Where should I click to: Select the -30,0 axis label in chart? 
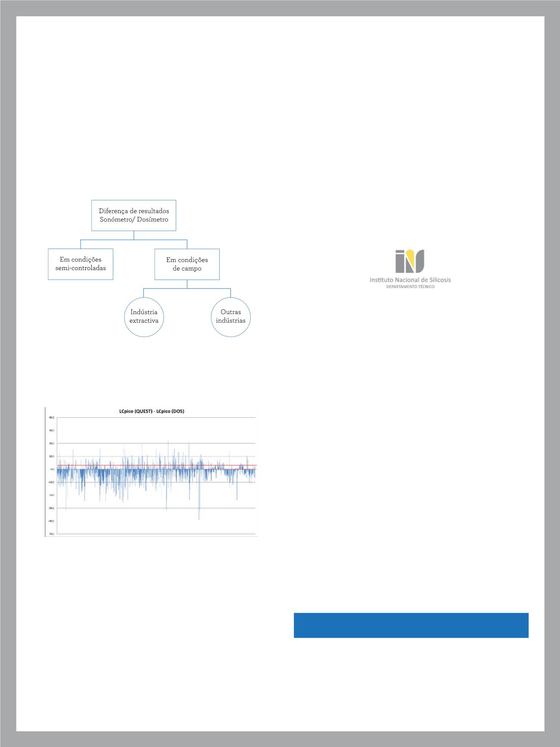point(51,508)
